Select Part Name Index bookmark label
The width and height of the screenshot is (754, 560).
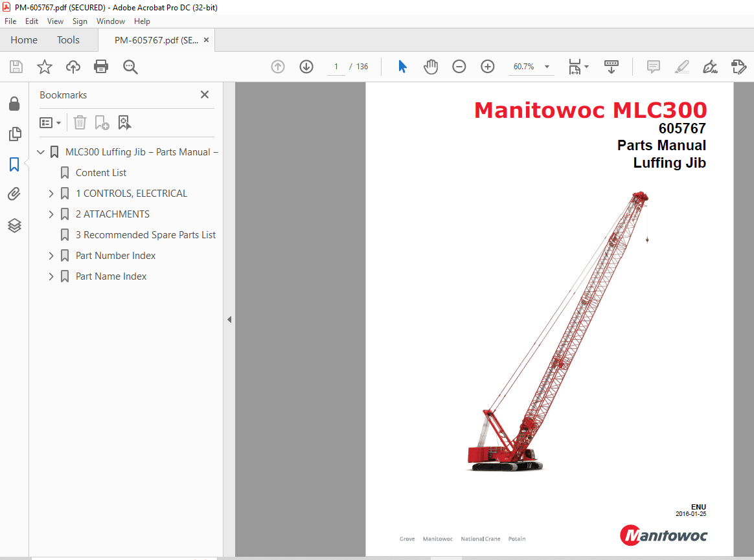pyautogui.click(x=111, y=276)
